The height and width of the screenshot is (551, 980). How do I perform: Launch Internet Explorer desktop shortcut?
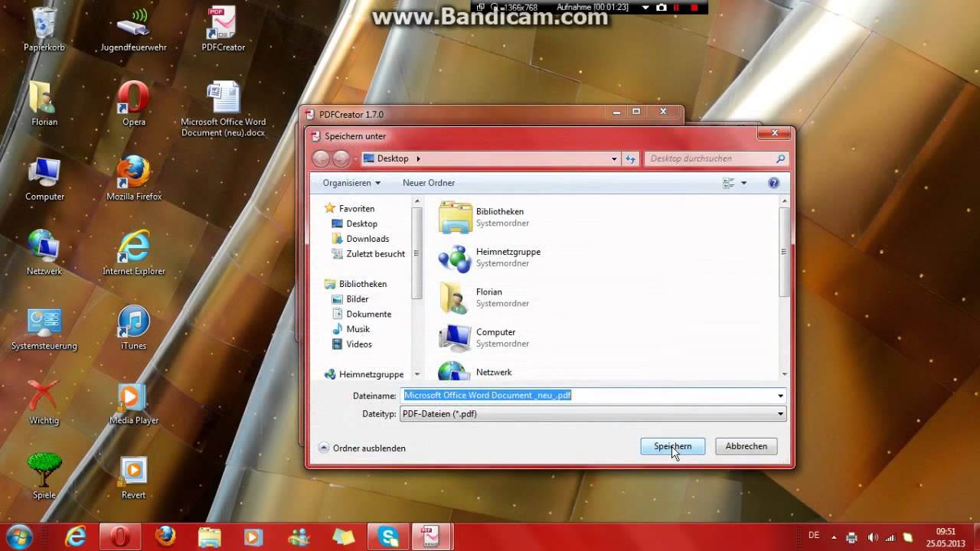point(134,253)
